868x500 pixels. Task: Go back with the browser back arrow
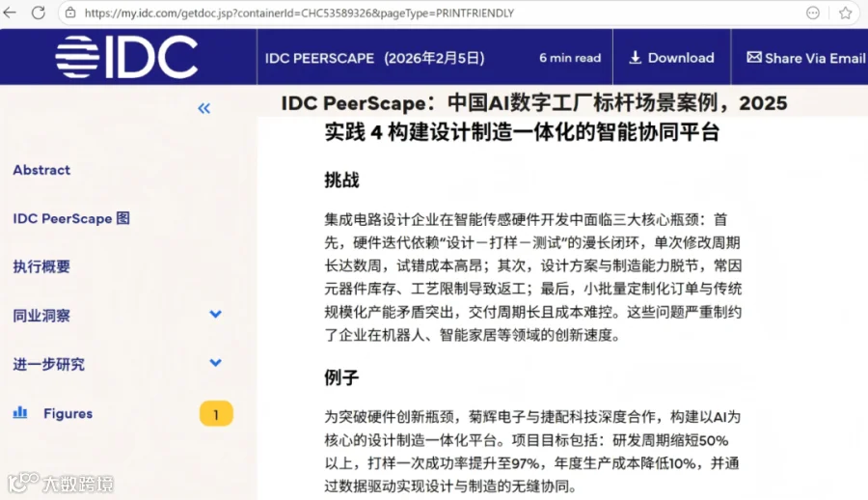tap(10, 13)
